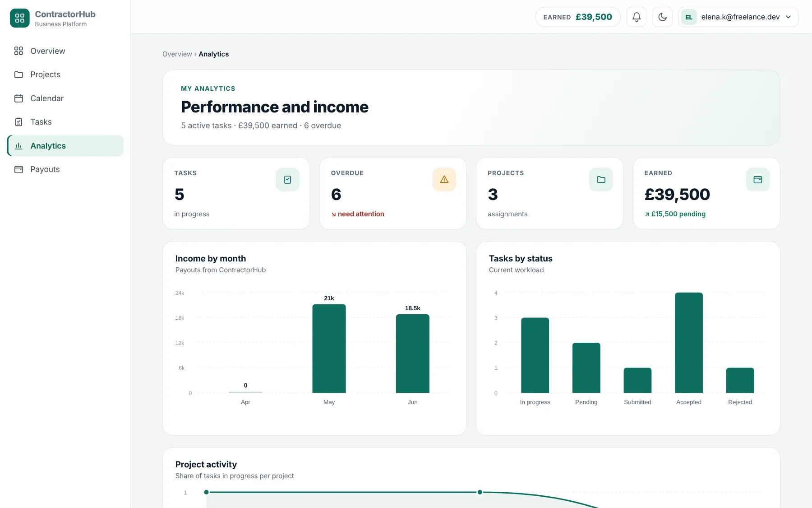This screenshot has width=812, height=508.
Task: Click the Pending status bar
Action: tap(586, 368)
